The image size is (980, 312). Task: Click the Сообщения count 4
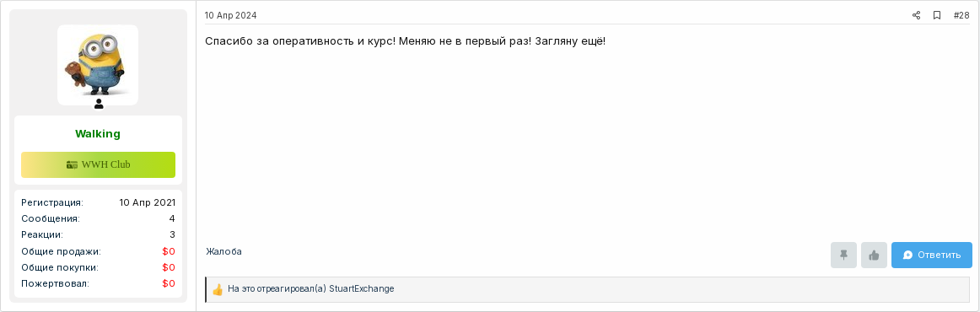(172, 219)
